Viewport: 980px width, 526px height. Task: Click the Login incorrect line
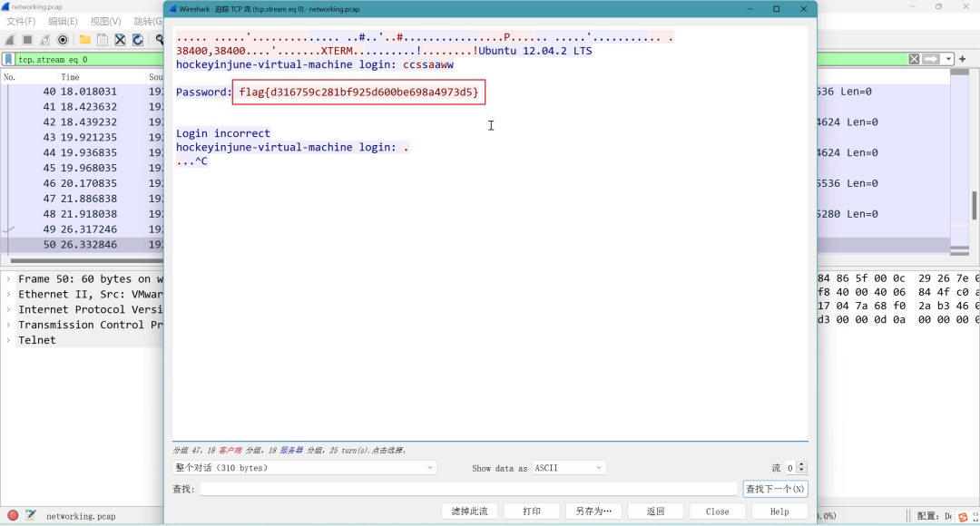223,133
